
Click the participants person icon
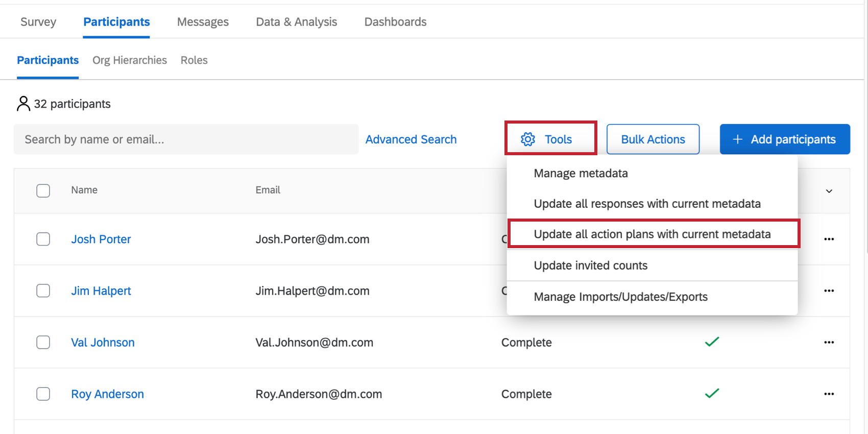23,104
